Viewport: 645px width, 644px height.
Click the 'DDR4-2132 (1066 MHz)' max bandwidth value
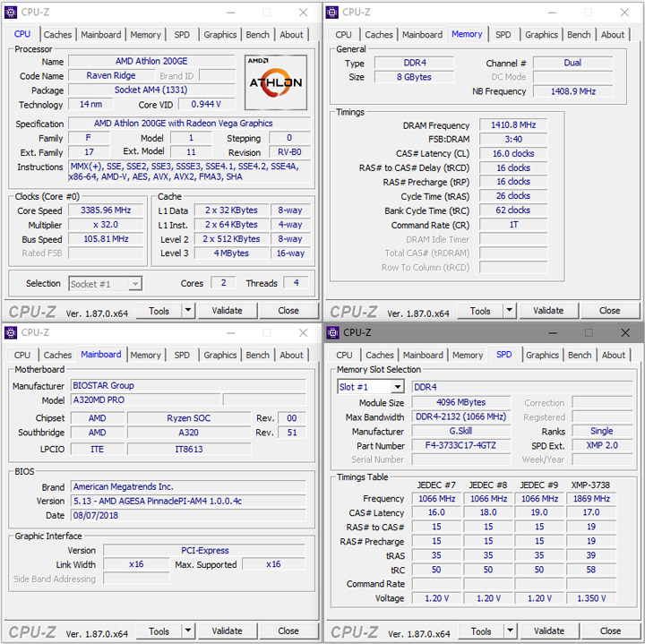461,417
